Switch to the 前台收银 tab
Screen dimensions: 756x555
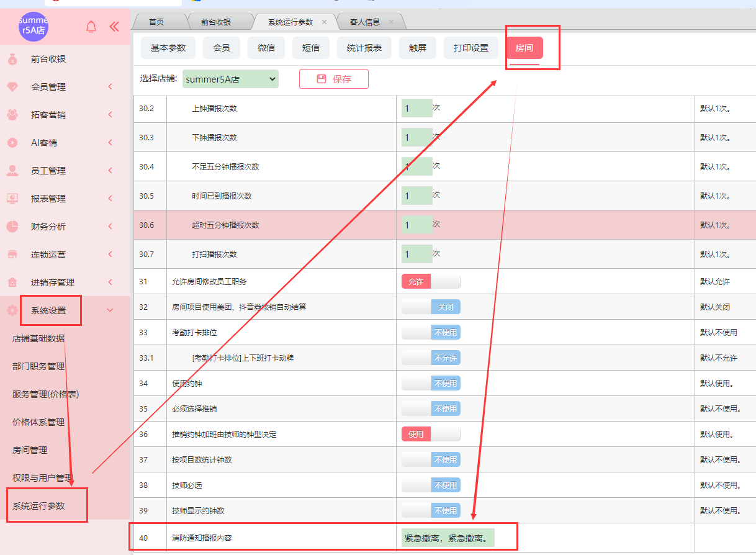(216, 22)
